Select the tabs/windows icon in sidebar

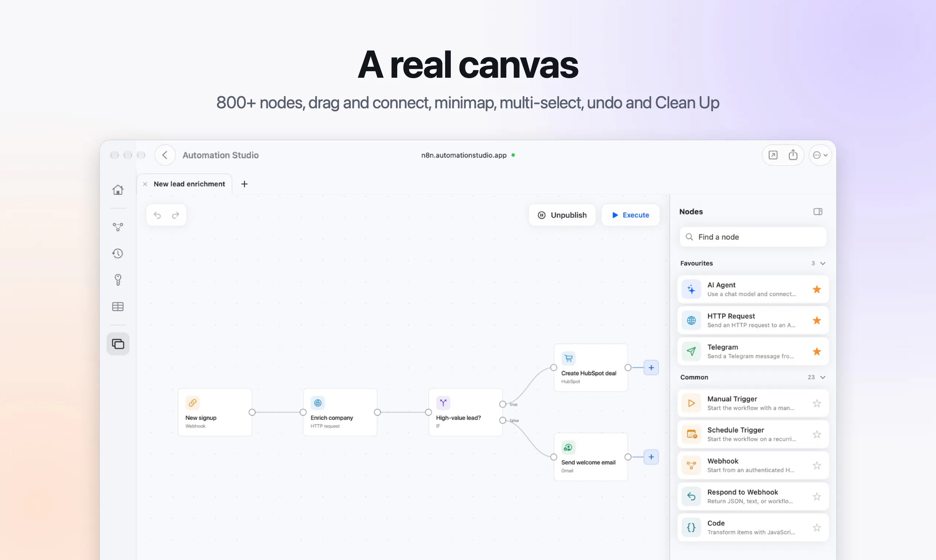(118, 344)
